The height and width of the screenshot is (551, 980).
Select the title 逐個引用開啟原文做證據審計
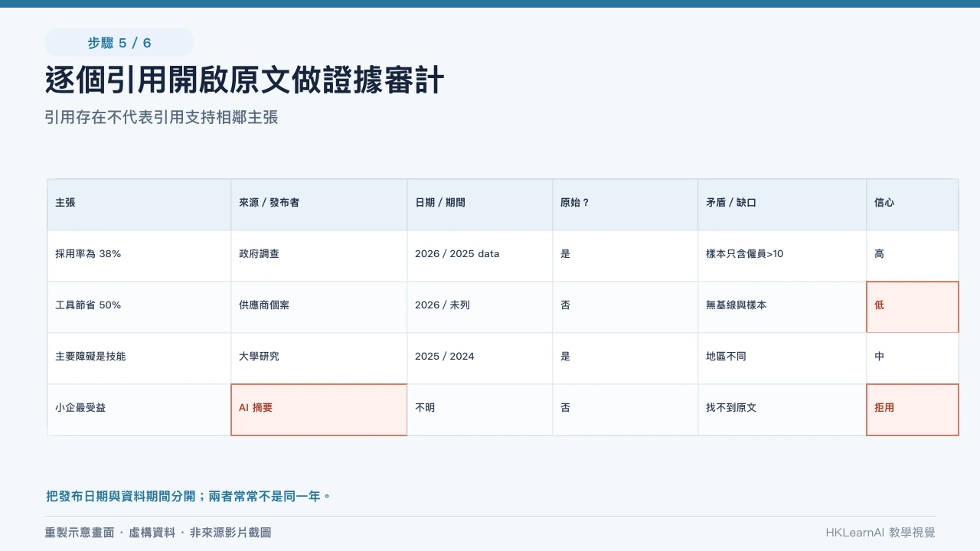click(x=244, y=80)
